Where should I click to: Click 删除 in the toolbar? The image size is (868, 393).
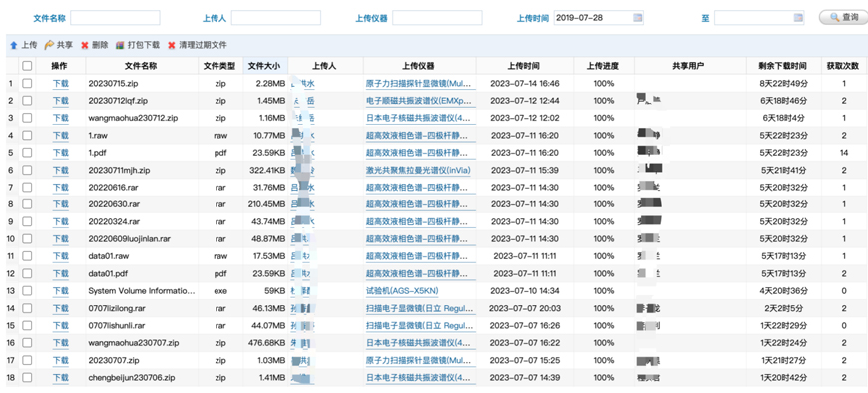(x=100, y=46)
